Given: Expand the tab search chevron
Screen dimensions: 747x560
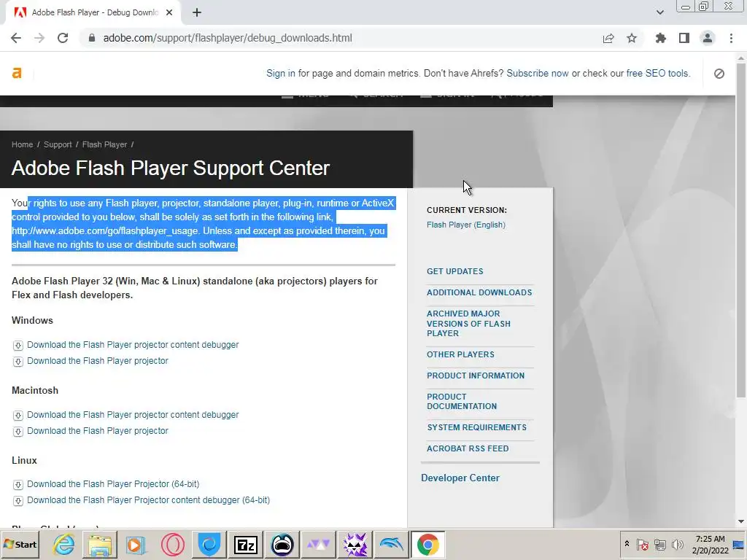Looking at the screenshot, I should point(659,13).
